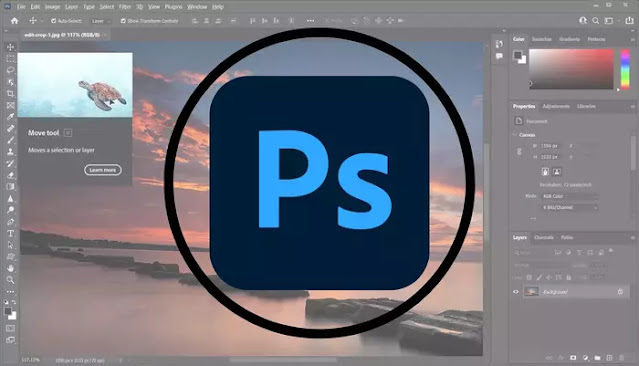
Task: Open the Move tool preset picker arrow
Action: (42, 21)
